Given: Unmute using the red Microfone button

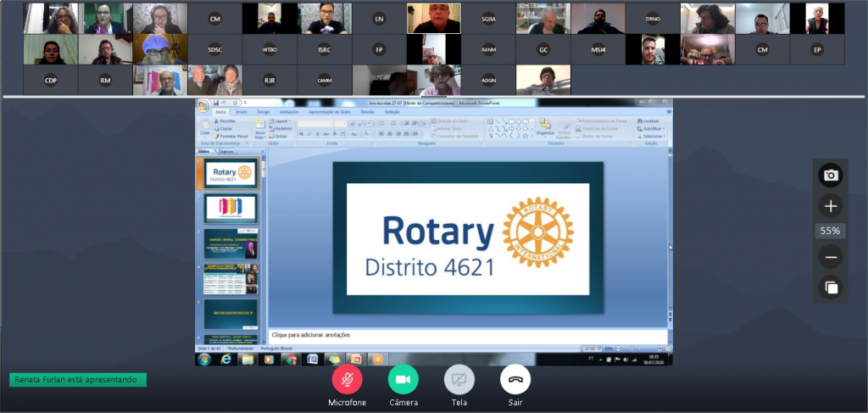Looking at the screenshot, I should click(x=347, y=379).
